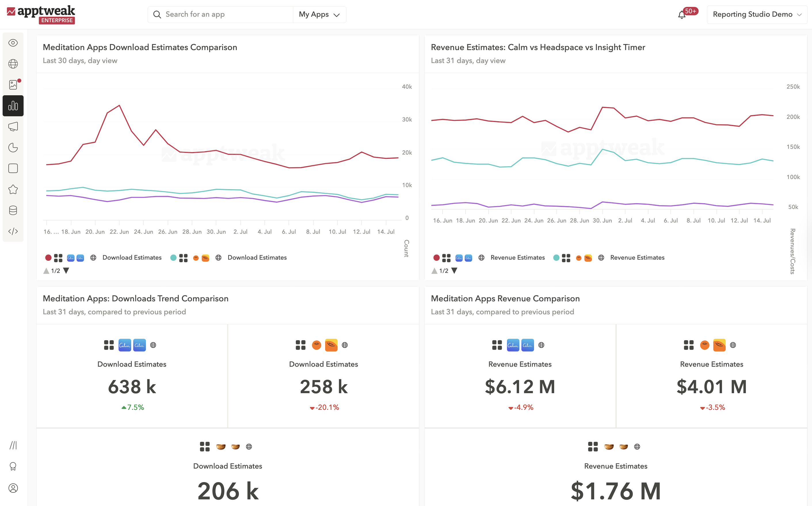812x506 pixels.
Task: Click the -3.5% change indicator
Action: coord(712,407)
